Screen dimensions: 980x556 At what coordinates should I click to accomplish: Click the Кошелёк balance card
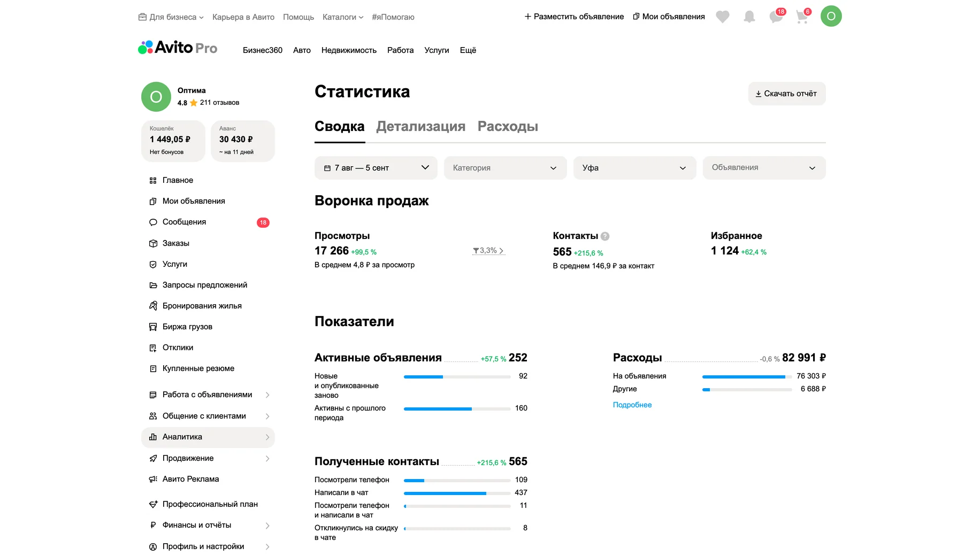tap(173, 141)
